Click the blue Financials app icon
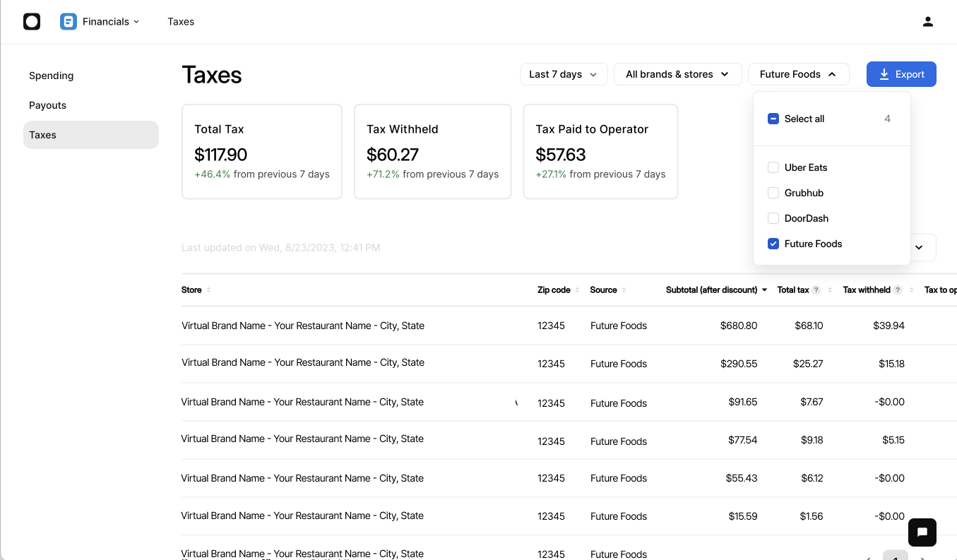This screenshot has width=957, height=560. click(x=69, y=22)
